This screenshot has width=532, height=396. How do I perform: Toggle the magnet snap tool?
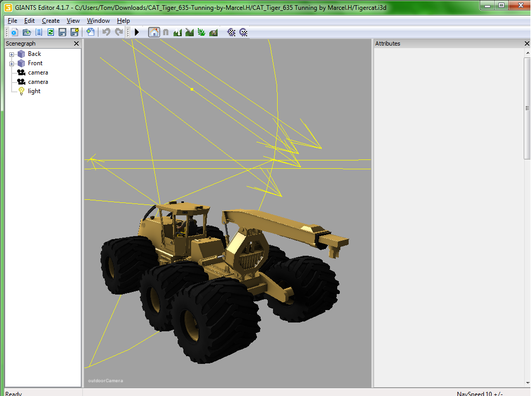coord(166,33)
